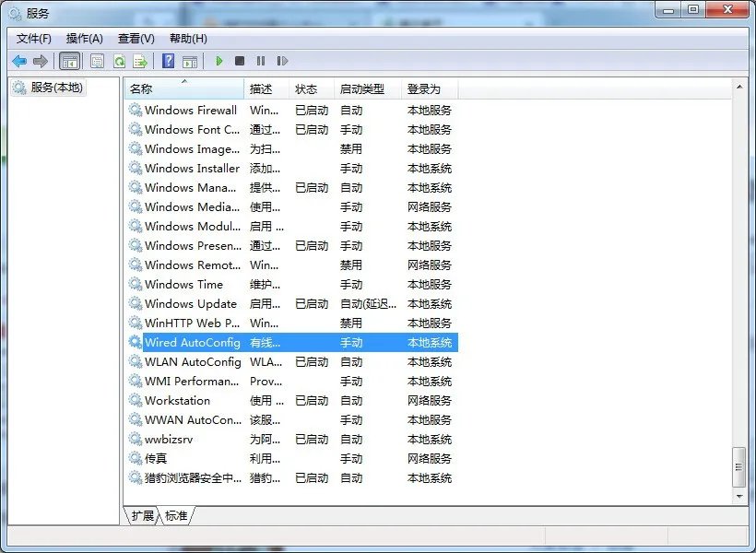Open Help using the blue question mark icon
Image resolution: width=756 pixels, height=553 pixels.
click(170, 61)
